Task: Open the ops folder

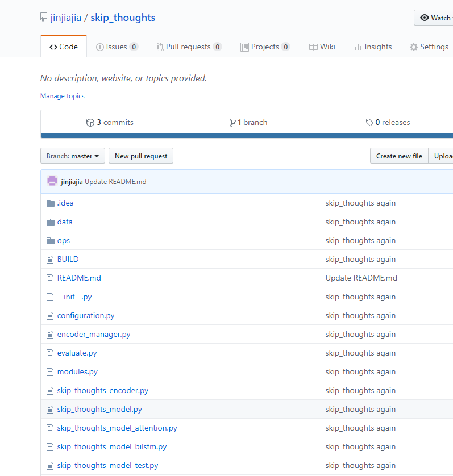Action: pos(64,241)
